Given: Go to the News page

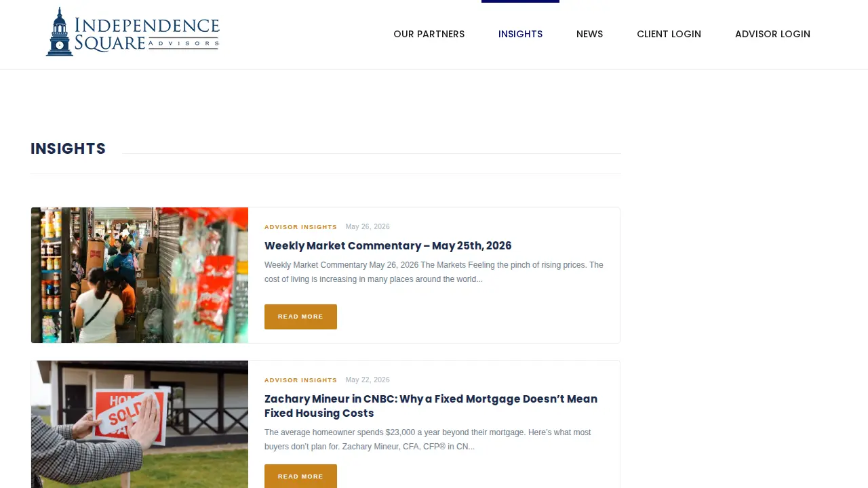Looking at the screenshot, I should pyautogui.click(x=589, y=34).
